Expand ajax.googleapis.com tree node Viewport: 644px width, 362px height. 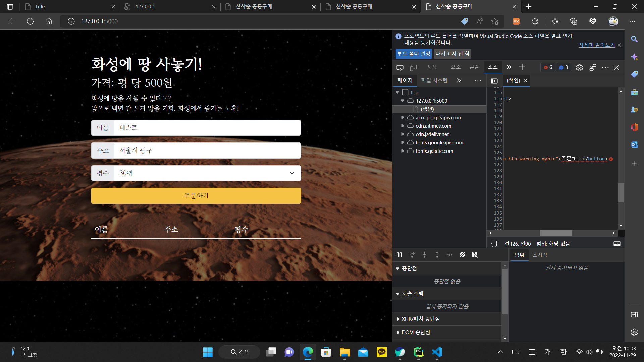pos(402,117)
